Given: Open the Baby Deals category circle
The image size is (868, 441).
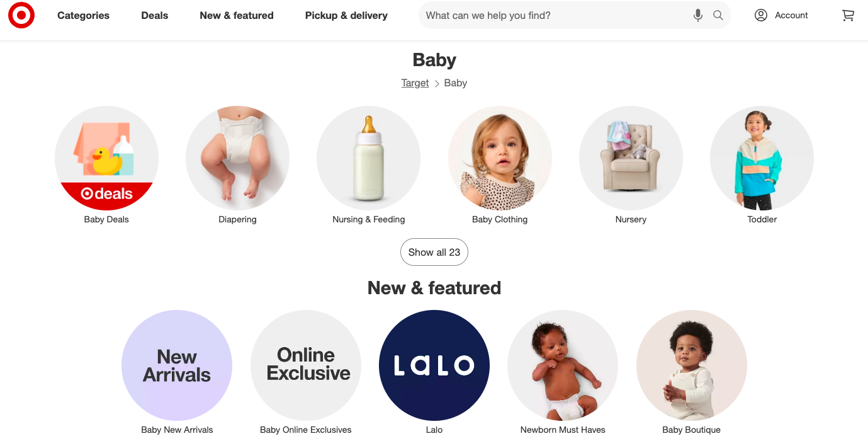Looking at the screenshot, I should click(x=106, y=158).
